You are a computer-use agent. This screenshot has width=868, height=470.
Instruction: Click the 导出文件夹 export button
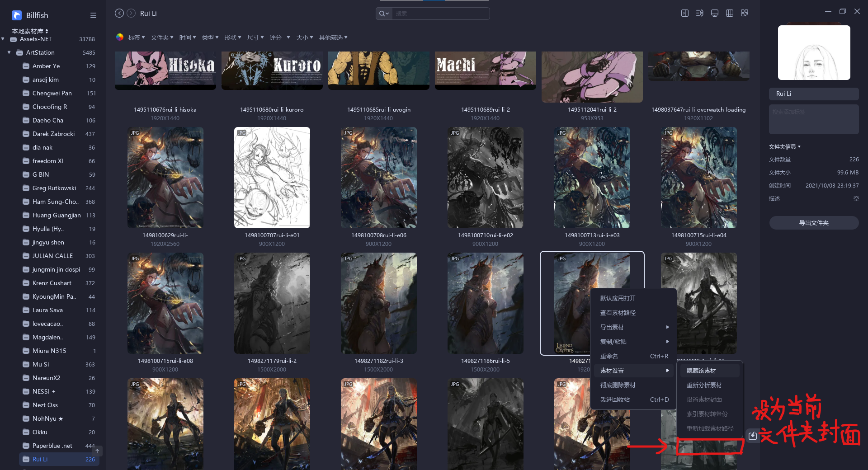814,223
